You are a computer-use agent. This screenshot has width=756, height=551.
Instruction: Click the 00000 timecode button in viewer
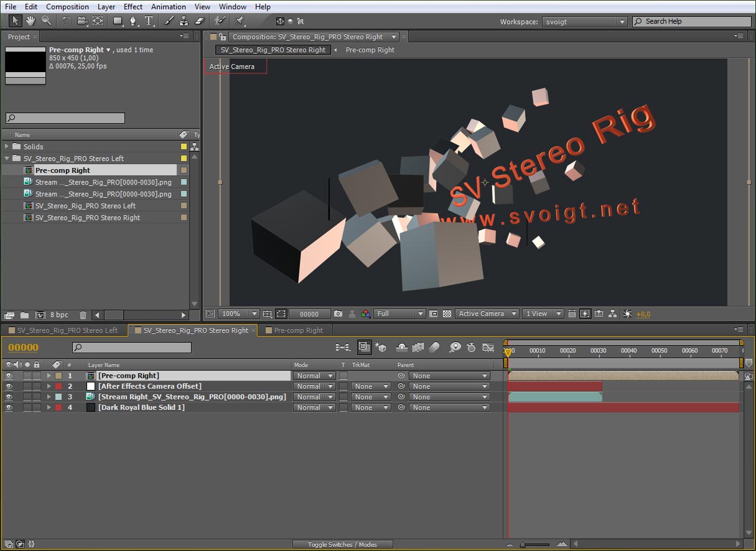point(309,314)
